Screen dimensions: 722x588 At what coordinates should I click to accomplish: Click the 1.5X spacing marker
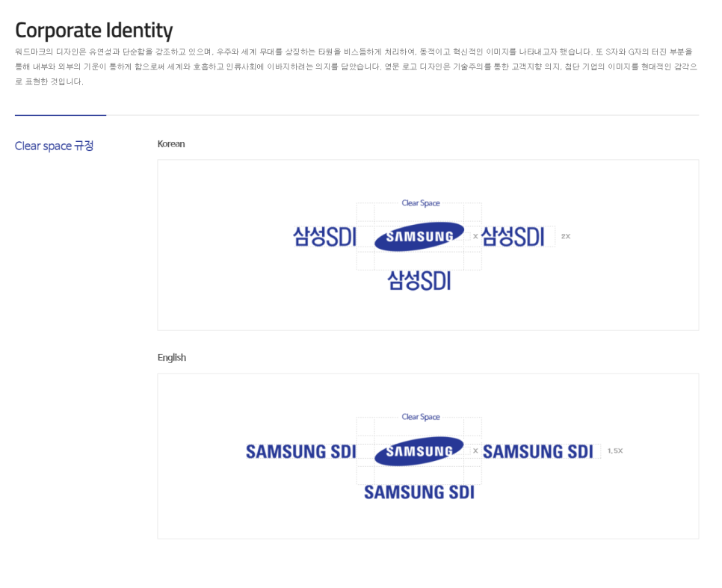pyautogui.click(x=615, y=451)
